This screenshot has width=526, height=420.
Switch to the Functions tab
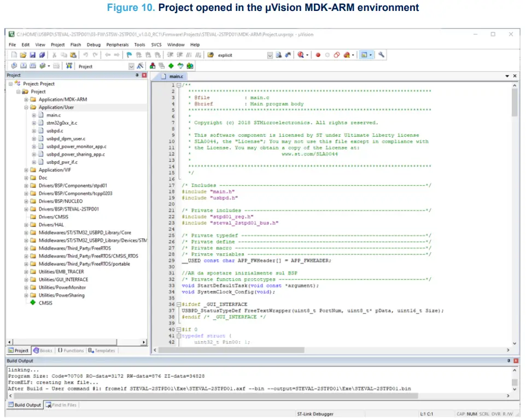pos(71,351)
